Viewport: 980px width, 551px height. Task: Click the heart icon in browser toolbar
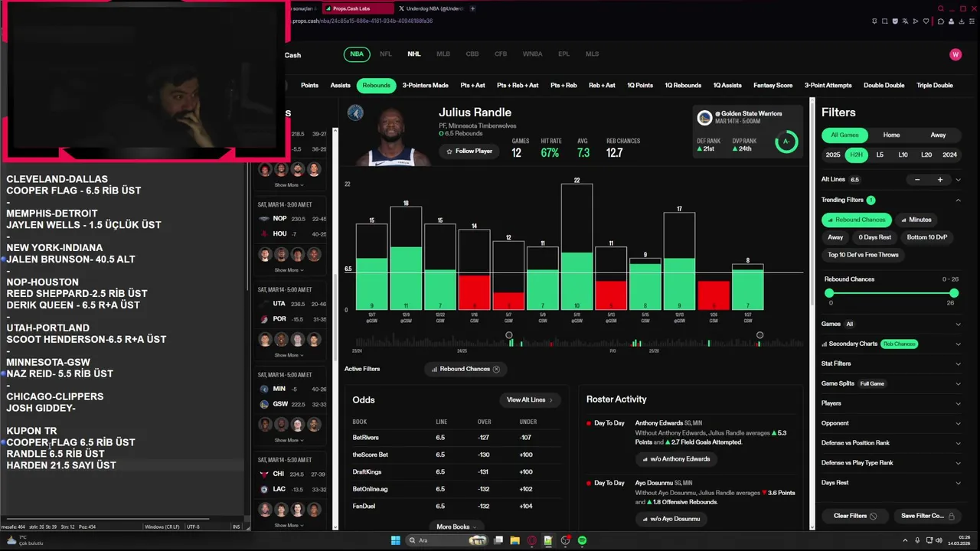click(926, 21)
